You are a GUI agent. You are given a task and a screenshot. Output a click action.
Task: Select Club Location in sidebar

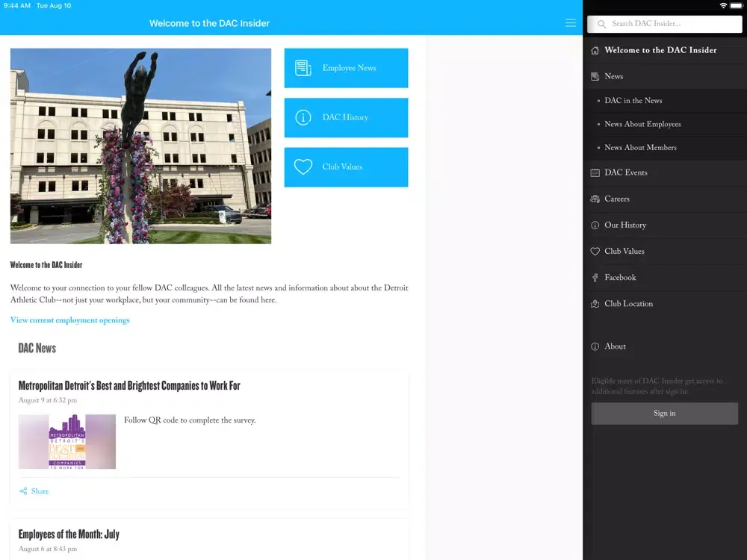pyautogui.click(x=665, y=304)
